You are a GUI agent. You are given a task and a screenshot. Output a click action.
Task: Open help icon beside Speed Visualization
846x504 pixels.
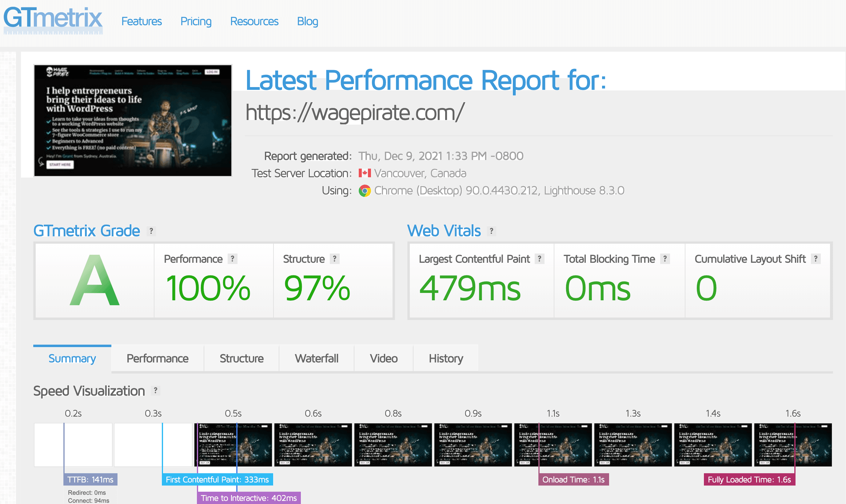click(155, 390)
